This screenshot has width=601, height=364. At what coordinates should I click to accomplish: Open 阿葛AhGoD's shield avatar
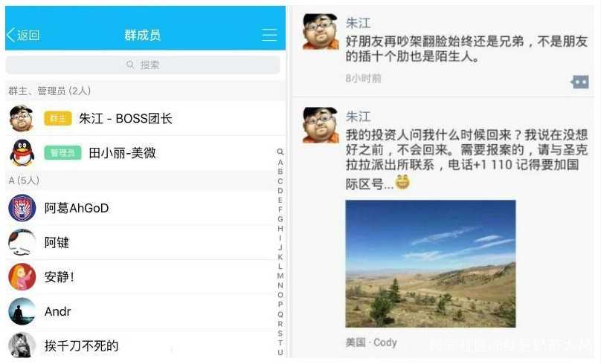coord(22,208)
